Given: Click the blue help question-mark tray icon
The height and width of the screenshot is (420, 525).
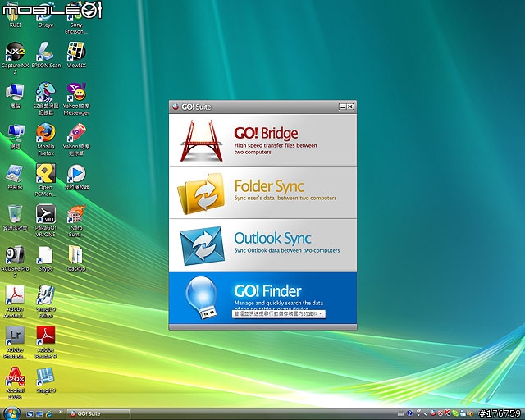Looking at the screenshot, I should [409, 413].
